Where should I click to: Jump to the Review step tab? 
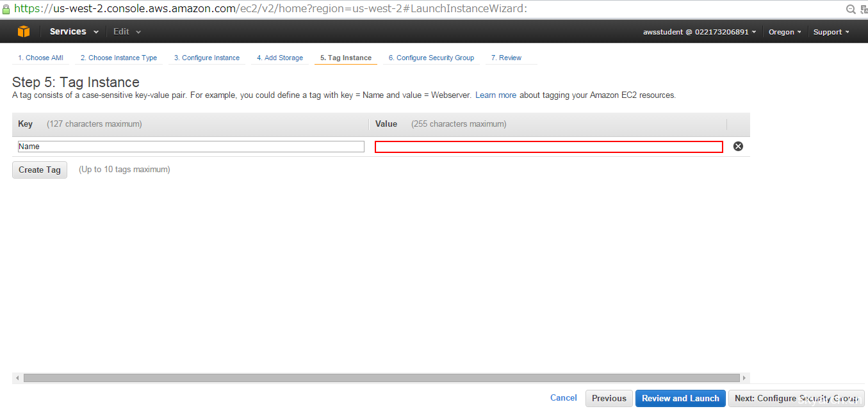[506, 58]
